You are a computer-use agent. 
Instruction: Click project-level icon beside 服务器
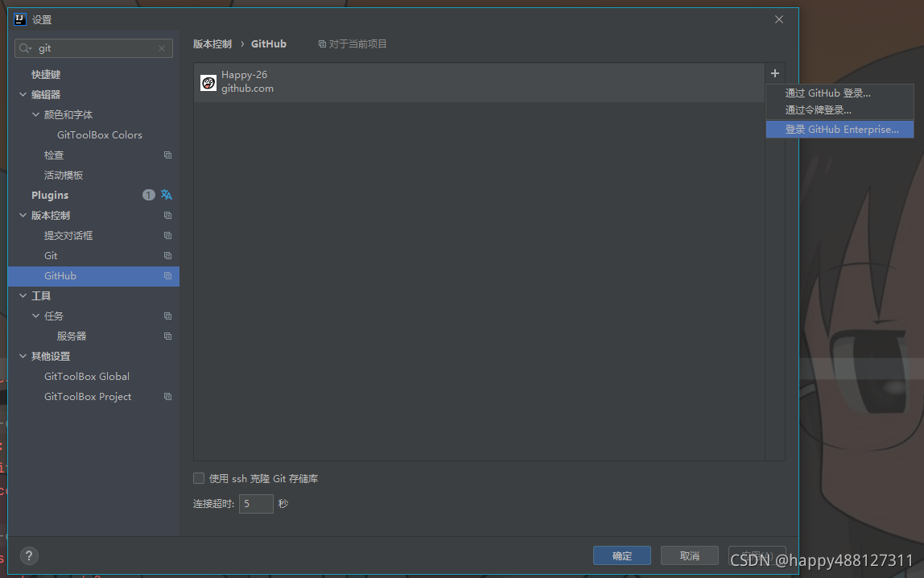pos(167,336)
